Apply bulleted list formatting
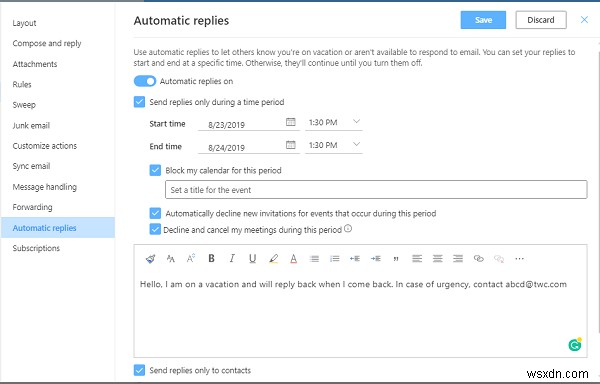The image size is (600, 384). (314, 259)
